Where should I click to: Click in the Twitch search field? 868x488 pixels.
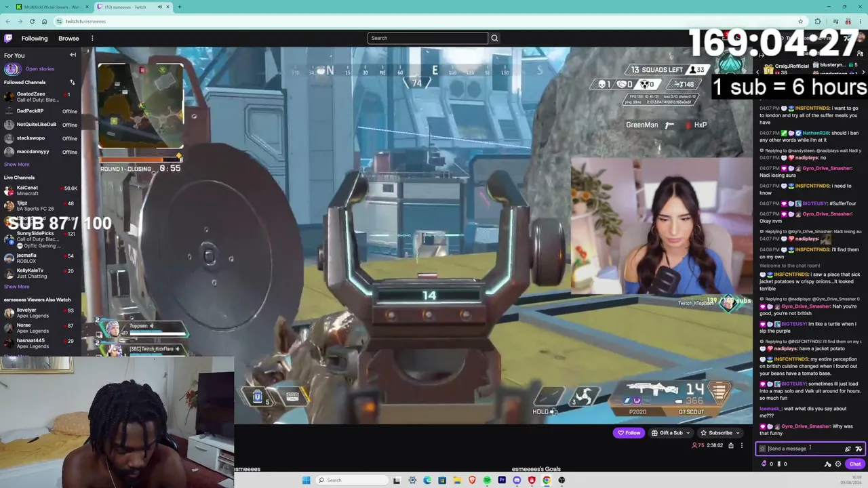427,38
